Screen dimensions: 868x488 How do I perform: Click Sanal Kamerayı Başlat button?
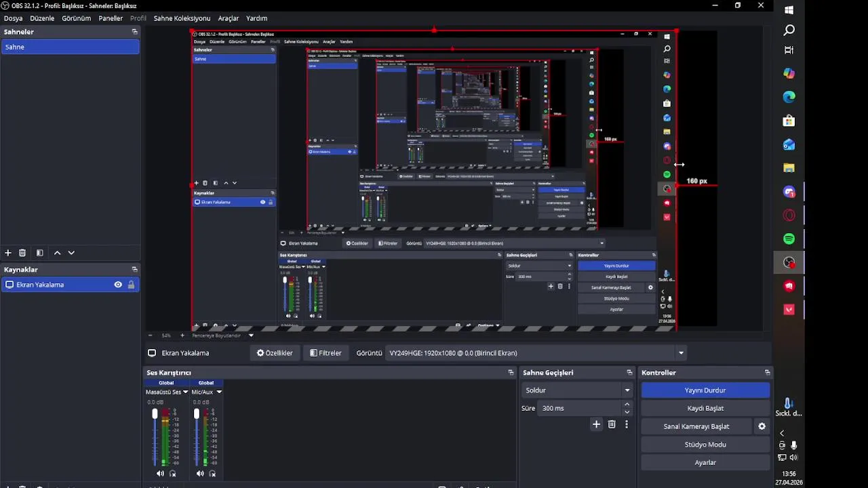(696, 426)
